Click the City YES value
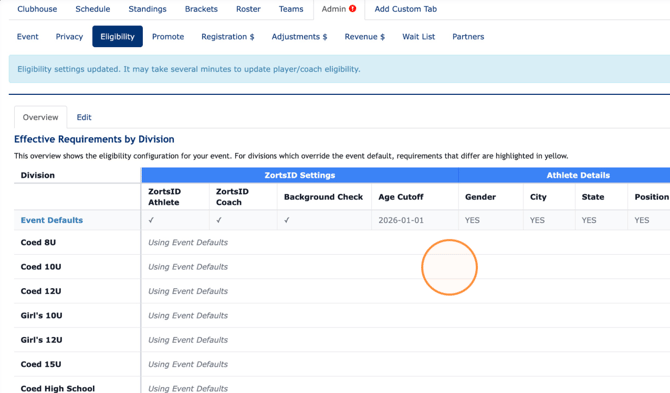The width and height of the screenshot is (670, 393). point(537,220)
